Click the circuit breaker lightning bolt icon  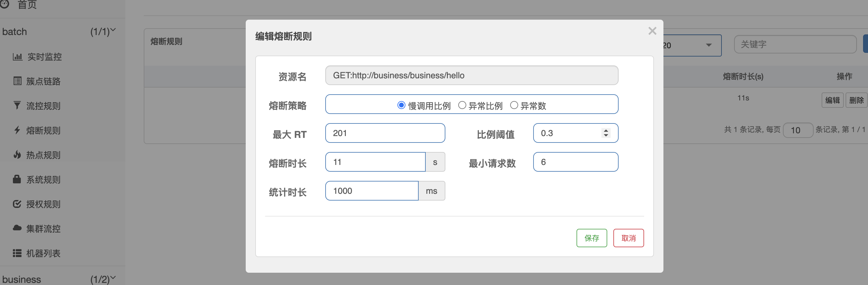[17, 130]
